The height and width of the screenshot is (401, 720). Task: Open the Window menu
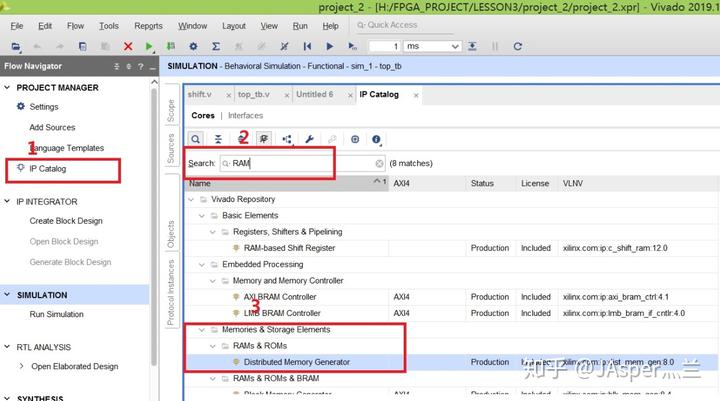[x=192, y=26]
